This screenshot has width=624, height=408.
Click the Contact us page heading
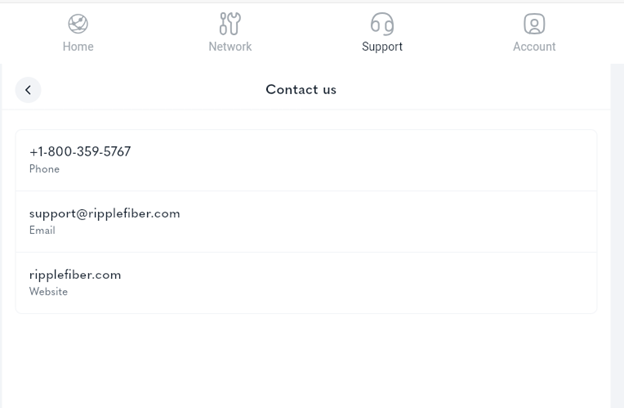click(301, 90)
